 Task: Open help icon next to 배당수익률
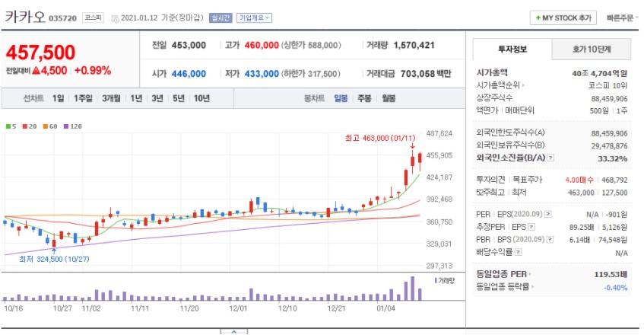(518, 252)
